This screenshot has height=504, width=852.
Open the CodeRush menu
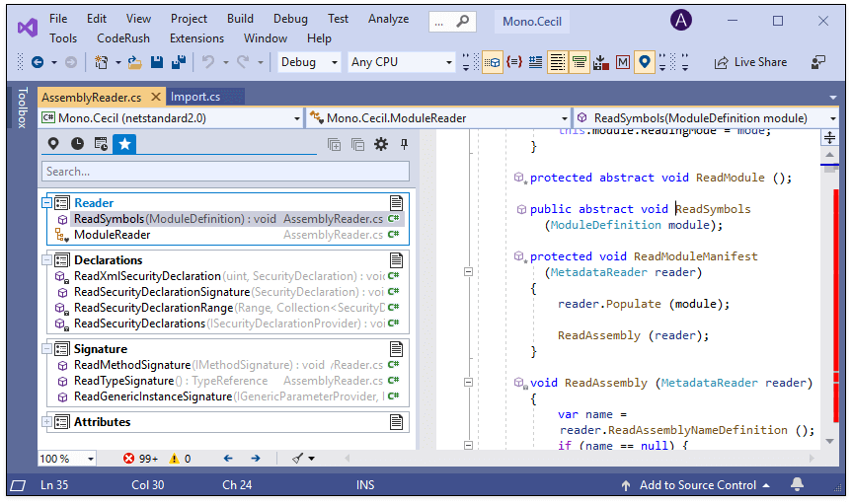[123, 38]
